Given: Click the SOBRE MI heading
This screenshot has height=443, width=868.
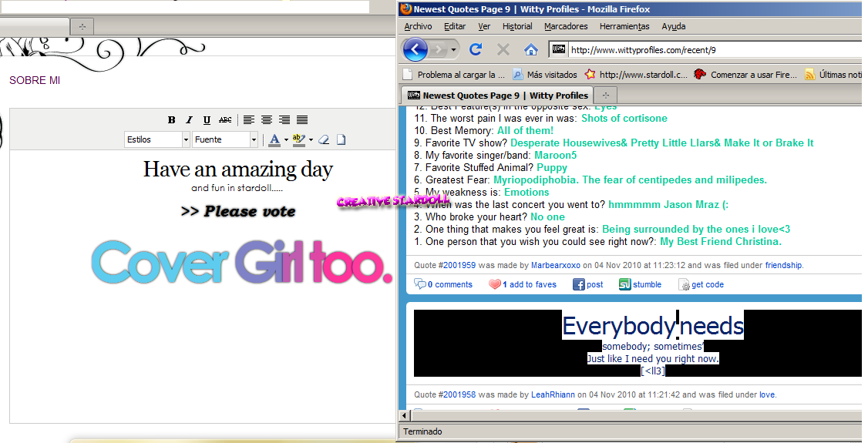Looking at the screenshot, I should click(x=35, y=81).
